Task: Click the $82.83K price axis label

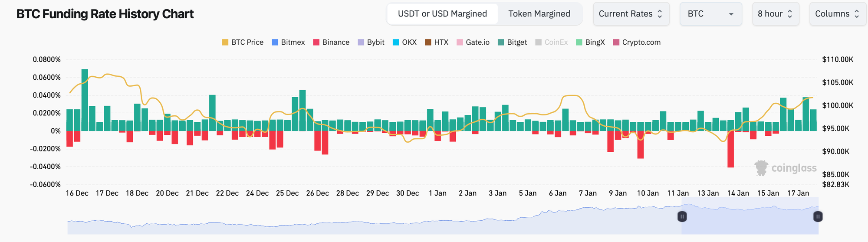Action: 836,184
